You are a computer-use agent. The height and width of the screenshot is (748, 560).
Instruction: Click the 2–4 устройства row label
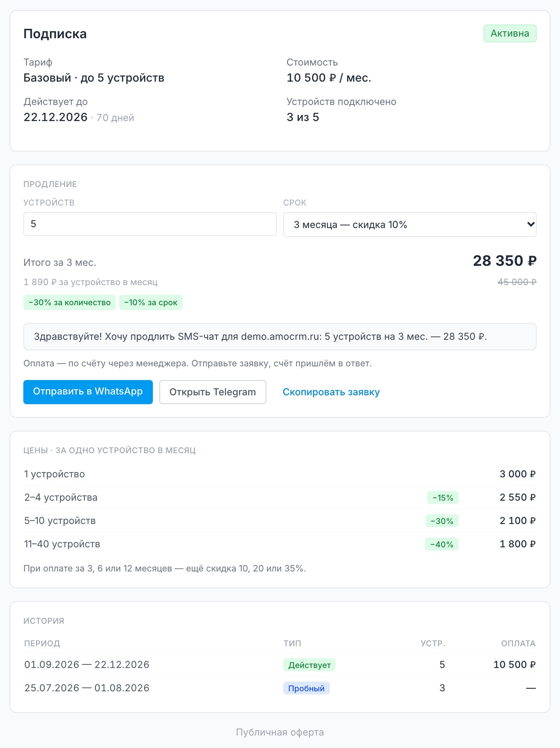pyautogui.click(x=61, y=497)
